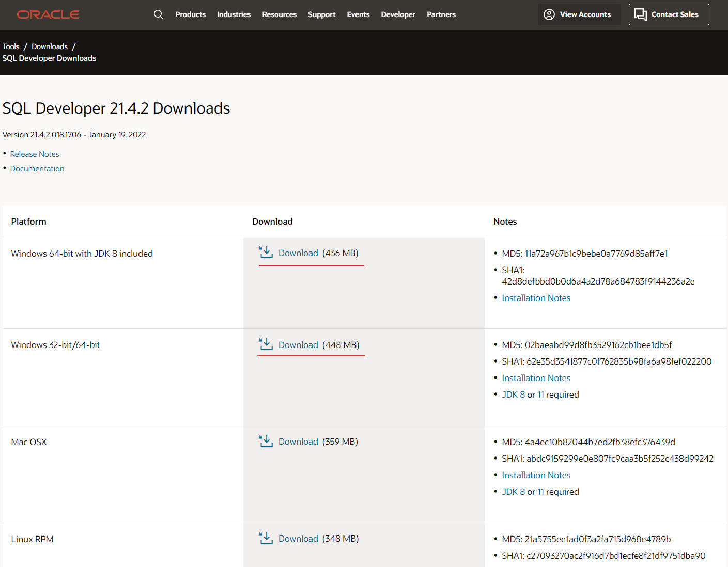Open the Products menu
728x567 pixels.
[190, 14]
